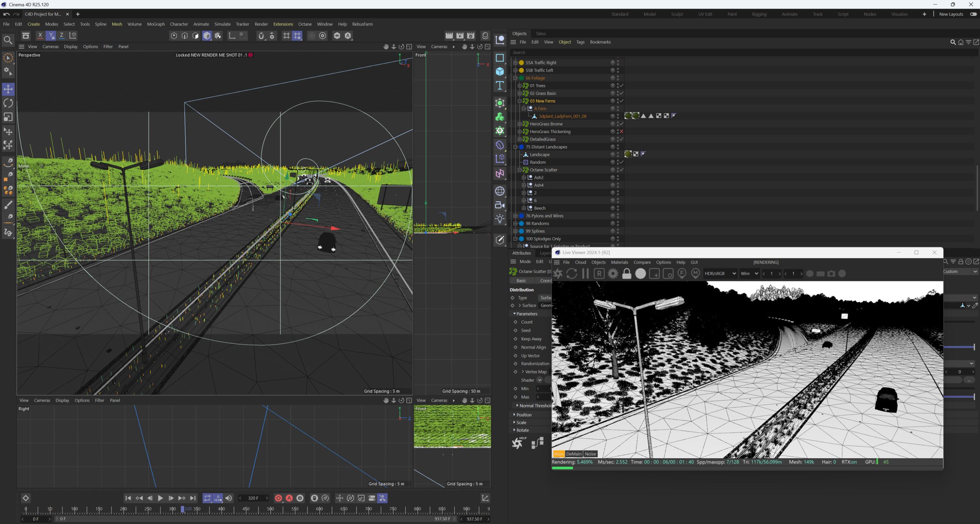This screenshot has width=980, height=524.
Task: Open Live Viewer settings gear
Action: tap(612, 274)
